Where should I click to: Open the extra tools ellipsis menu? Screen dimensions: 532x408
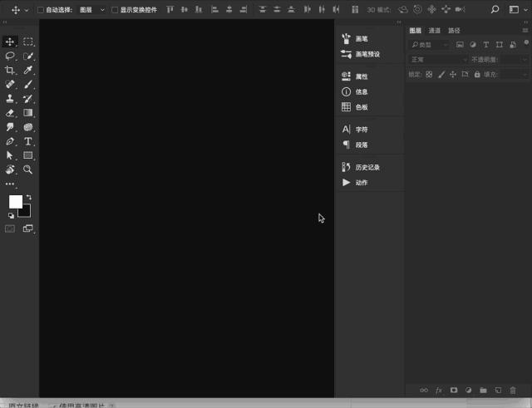coord(9,184)
